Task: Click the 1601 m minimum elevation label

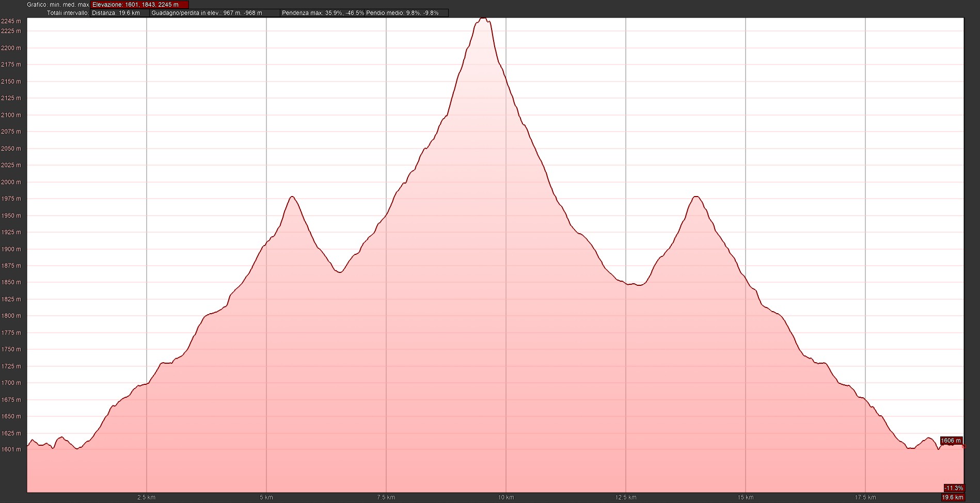Action: 11,449
